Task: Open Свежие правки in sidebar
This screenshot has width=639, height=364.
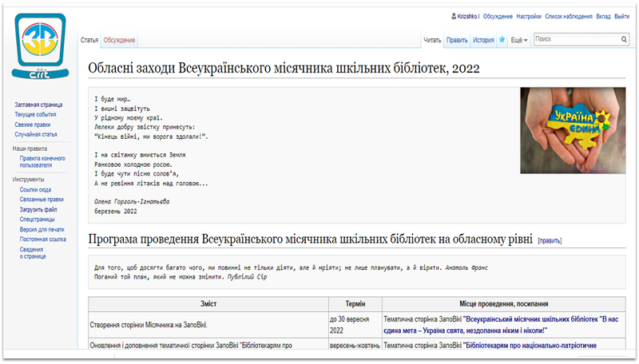Action: pos(33,125)
